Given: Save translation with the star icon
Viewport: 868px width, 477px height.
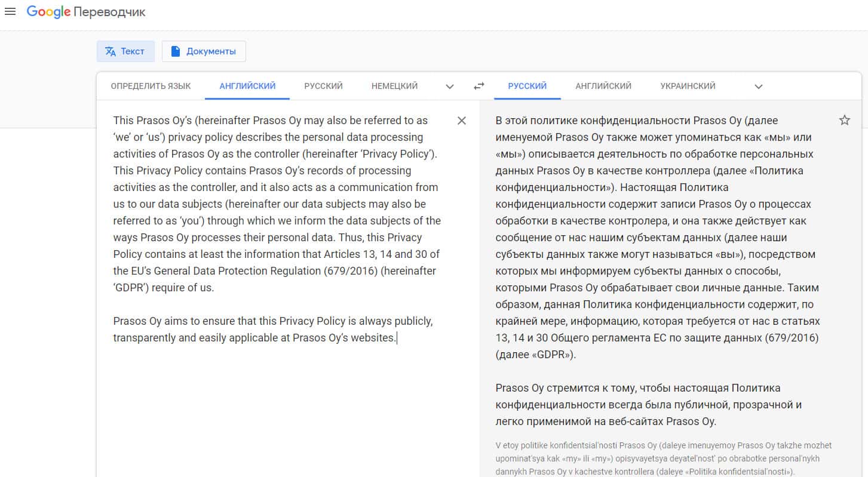Looking at the screenshot, I should pos(844,121).
